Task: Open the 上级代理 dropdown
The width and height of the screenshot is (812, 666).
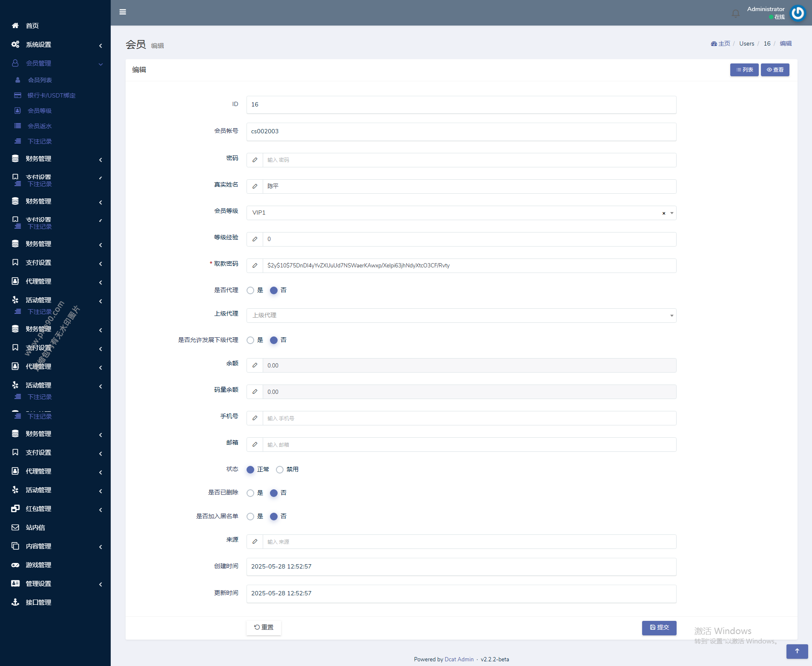Action: [x=461, y=316]
